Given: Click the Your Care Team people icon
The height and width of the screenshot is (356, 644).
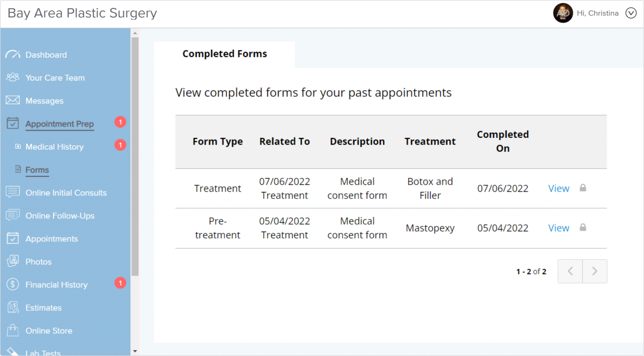Looking at the screenshot, I should (x=13, y=77).
